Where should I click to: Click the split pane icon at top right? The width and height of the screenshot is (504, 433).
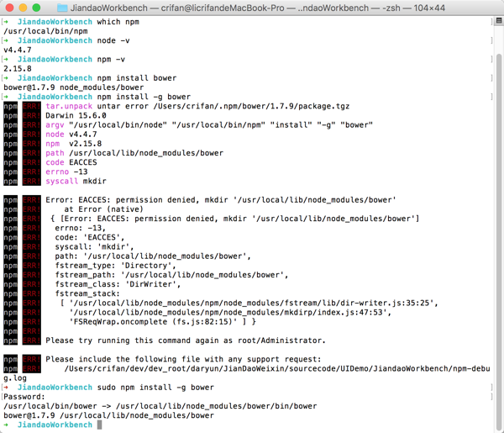[499, 20]
